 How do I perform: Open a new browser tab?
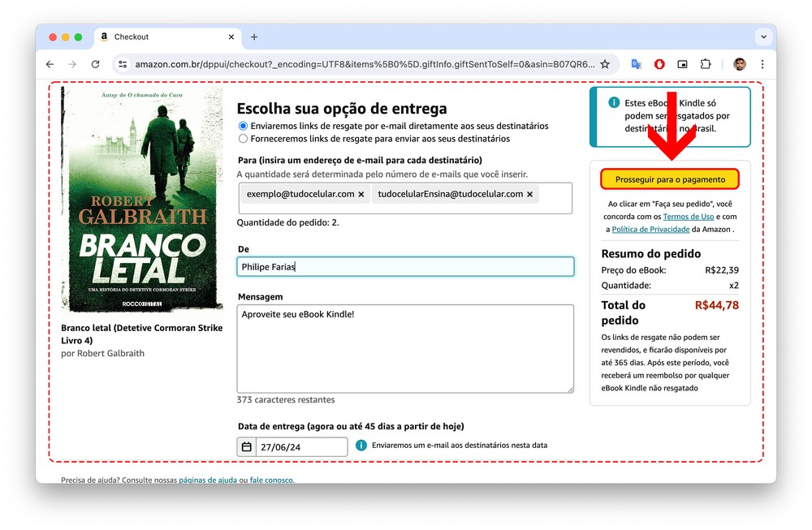pos(254,37)
